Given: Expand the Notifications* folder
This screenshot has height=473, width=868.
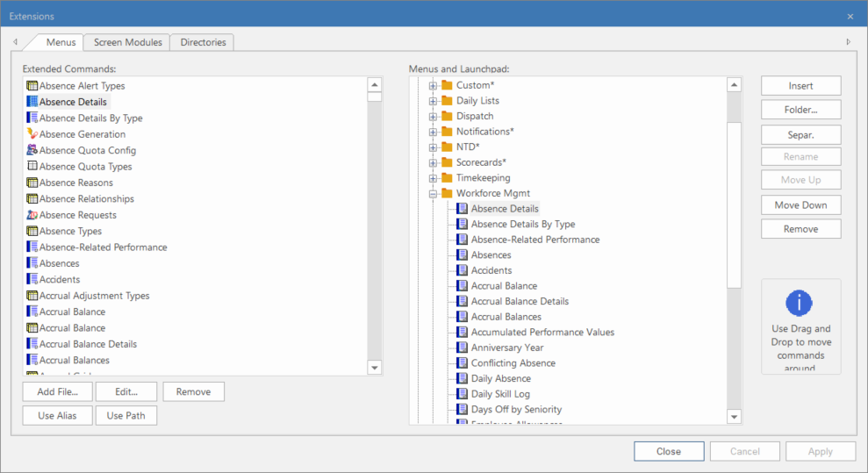Looking at the screenshot, I should click(433, 133).
